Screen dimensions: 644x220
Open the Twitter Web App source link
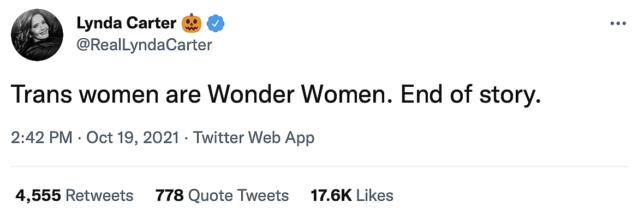point(254,138)
